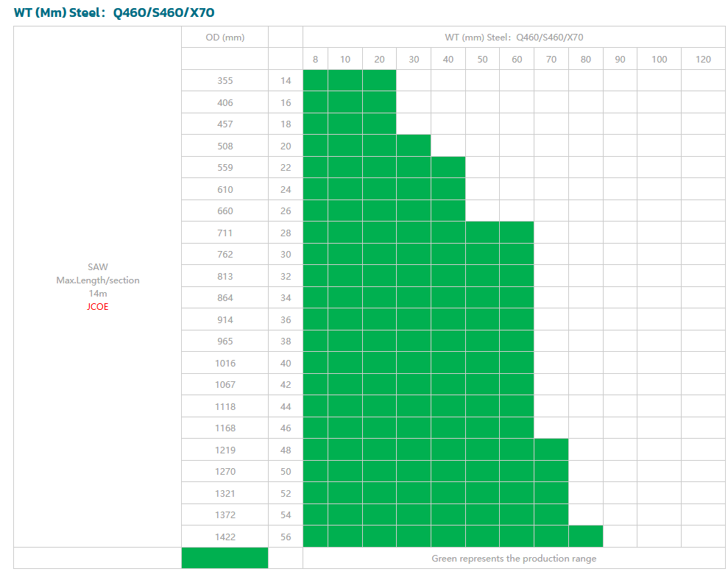
Task: Select the 120 wall thickness column header
Action: pyautogui.click(x=703, y=59)
